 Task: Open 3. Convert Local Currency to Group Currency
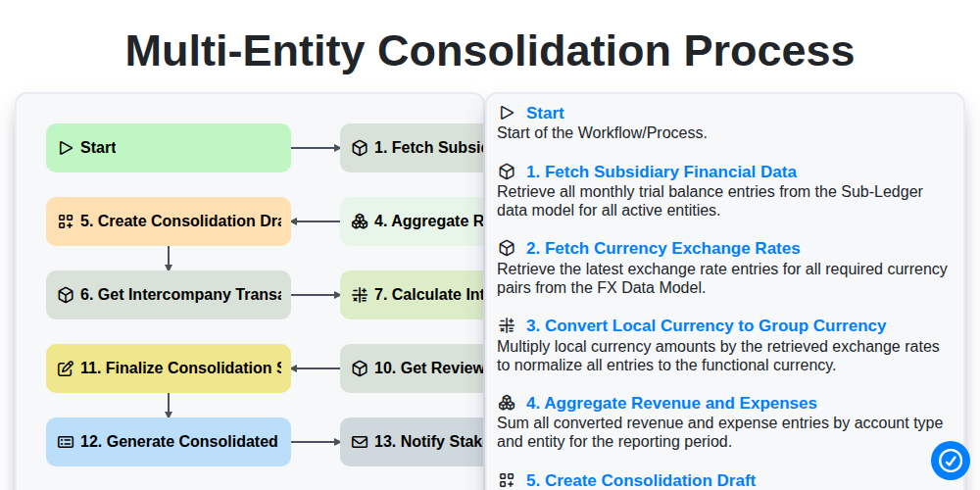(707, 325)
